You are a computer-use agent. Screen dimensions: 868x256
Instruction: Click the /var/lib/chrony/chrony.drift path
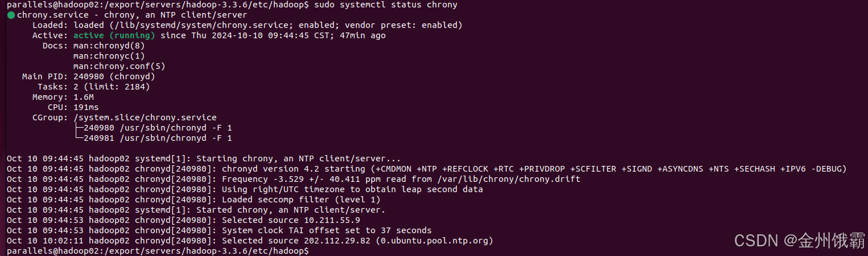(x=508, y=179)
